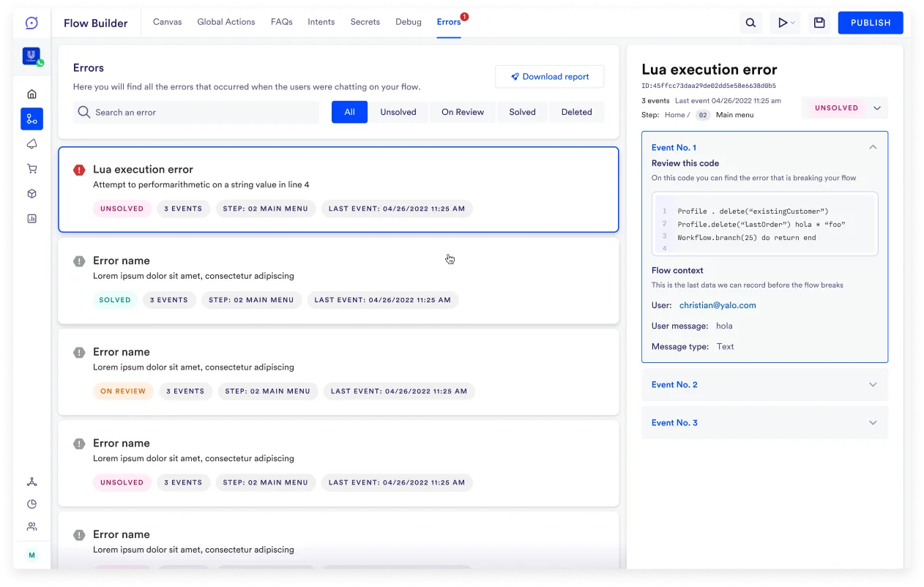
Task: Filter errors by On Review
Action: point(463,112)
